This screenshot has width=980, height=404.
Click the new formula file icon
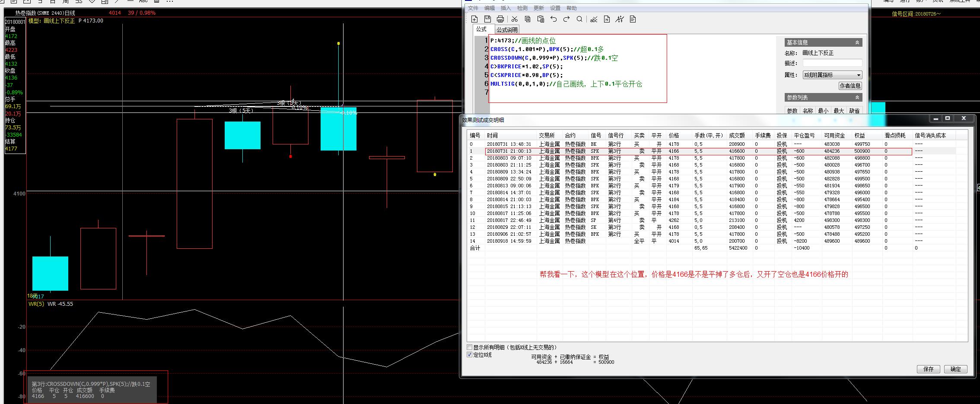[474, 19]
